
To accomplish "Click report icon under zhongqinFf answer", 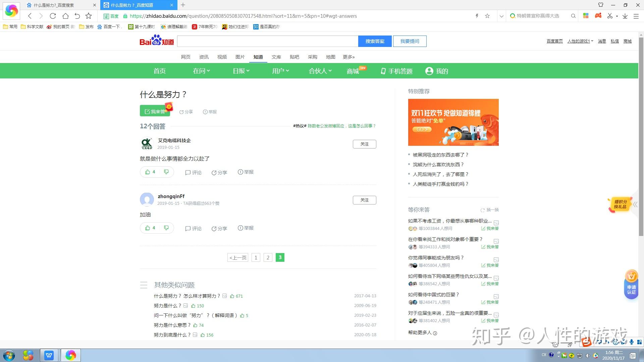I will (x=240, y=228).
